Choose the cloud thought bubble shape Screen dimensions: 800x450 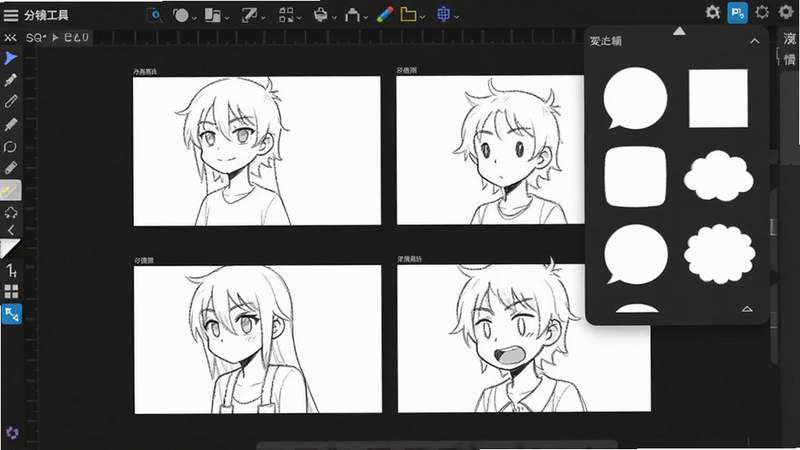(718, 176)
